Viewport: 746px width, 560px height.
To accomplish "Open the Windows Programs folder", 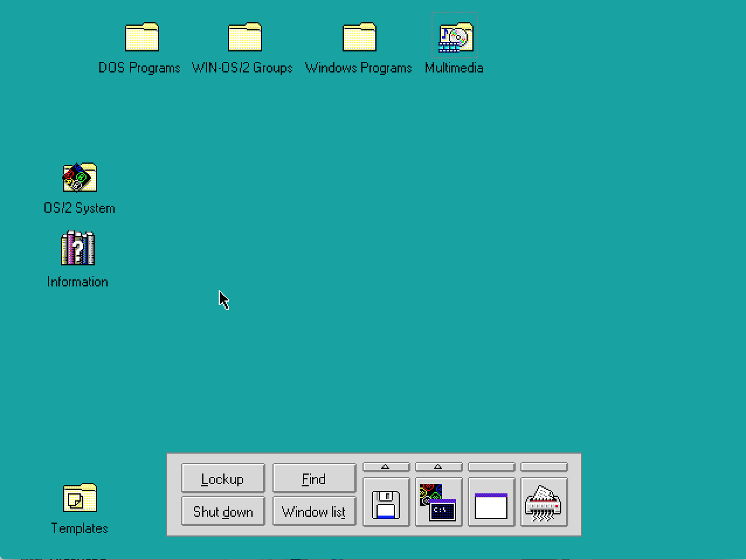I will [359, 37].
